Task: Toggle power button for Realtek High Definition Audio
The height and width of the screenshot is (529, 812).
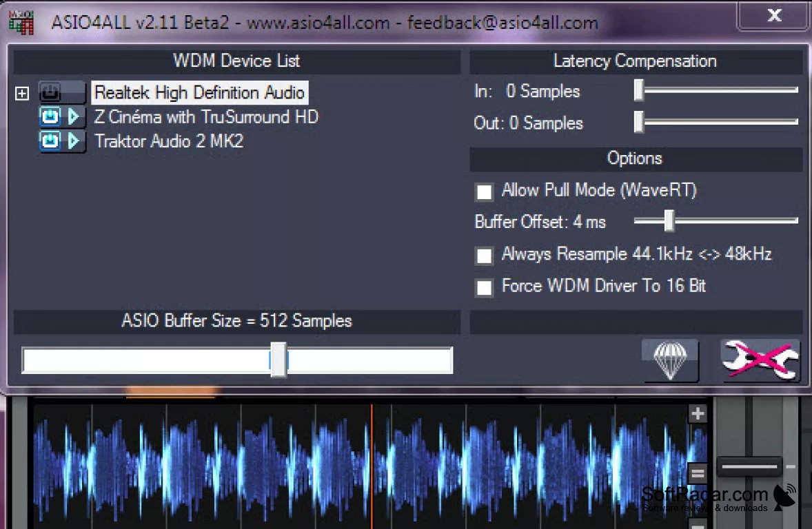Action: click(x=50, y=92)
